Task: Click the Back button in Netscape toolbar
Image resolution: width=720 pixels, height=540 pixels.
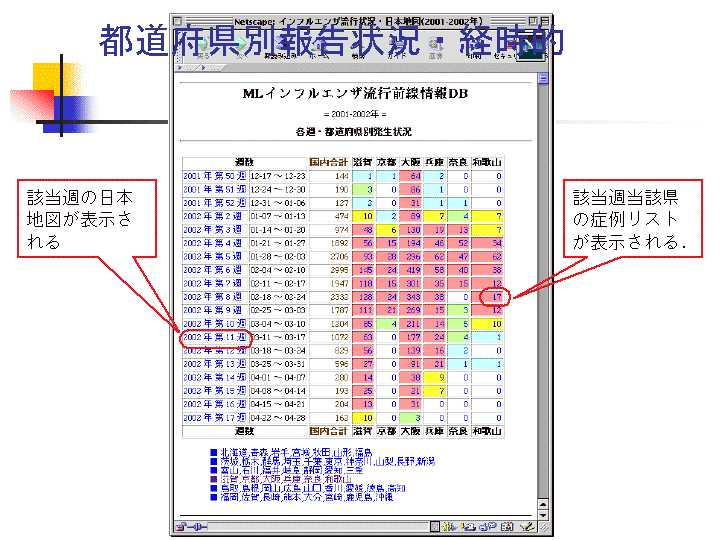Action: (203, 45)
